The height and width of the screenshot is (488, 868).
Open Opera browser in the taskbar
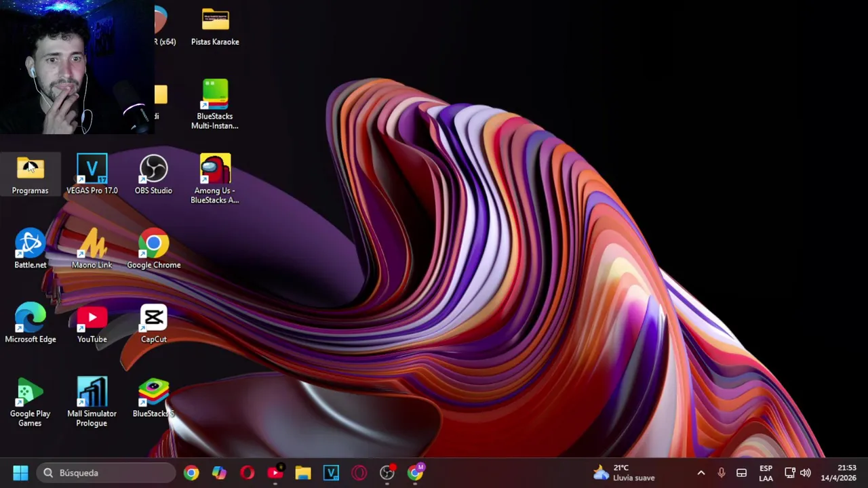point(247,472)
